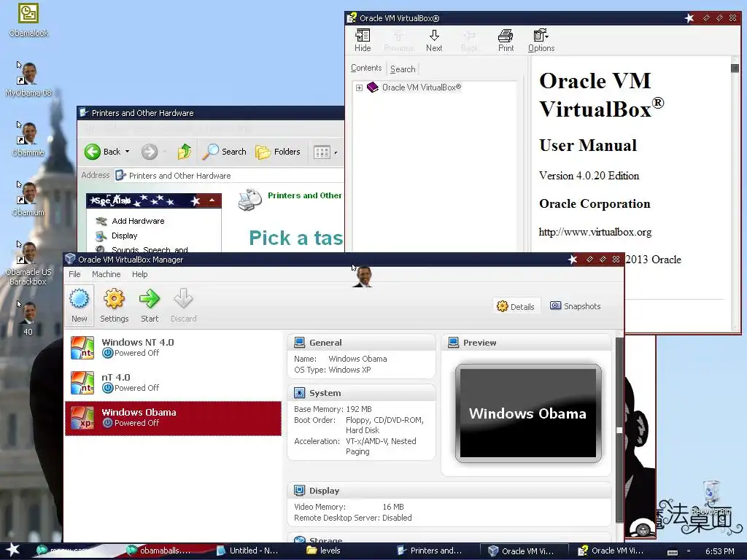Open Display link in See Also
The image size is (747, 560).
(x=124, y=236)
